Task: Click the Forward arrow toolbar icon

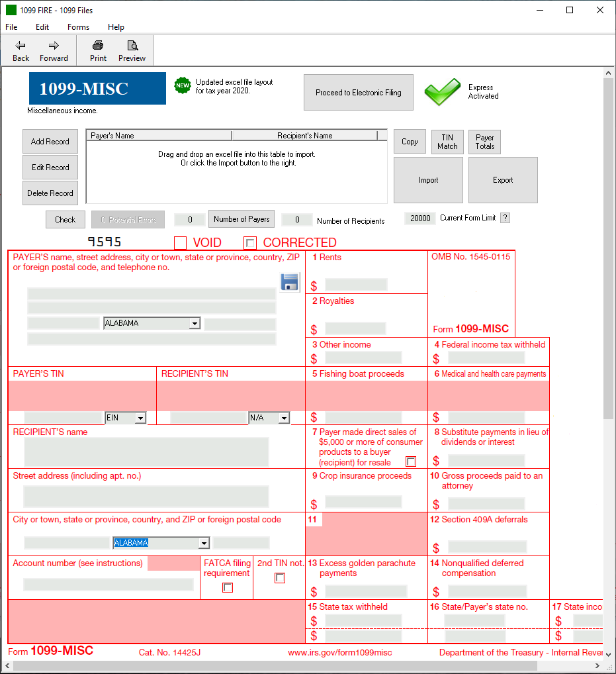Action: point(54,46)
